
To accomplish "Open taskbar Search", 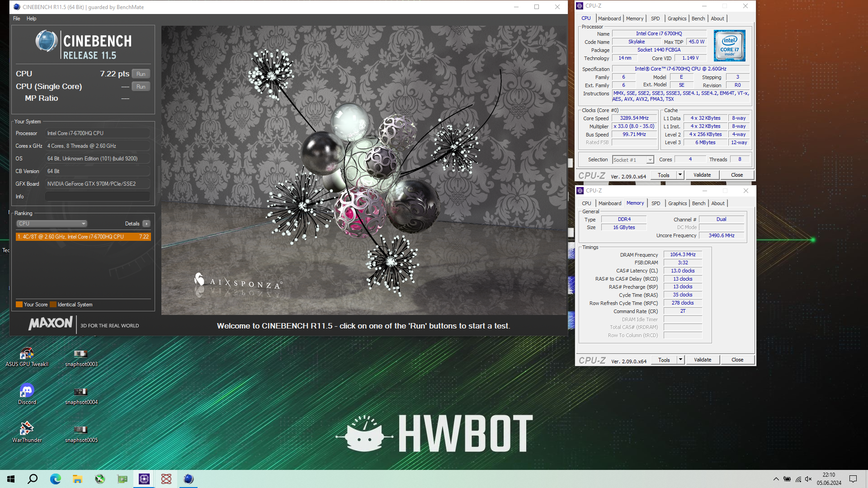I will 33,479.
